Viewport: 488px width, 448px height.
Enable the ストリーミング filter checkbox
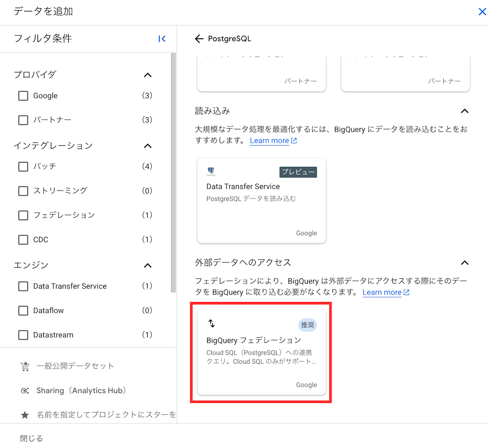click(23, 191)
